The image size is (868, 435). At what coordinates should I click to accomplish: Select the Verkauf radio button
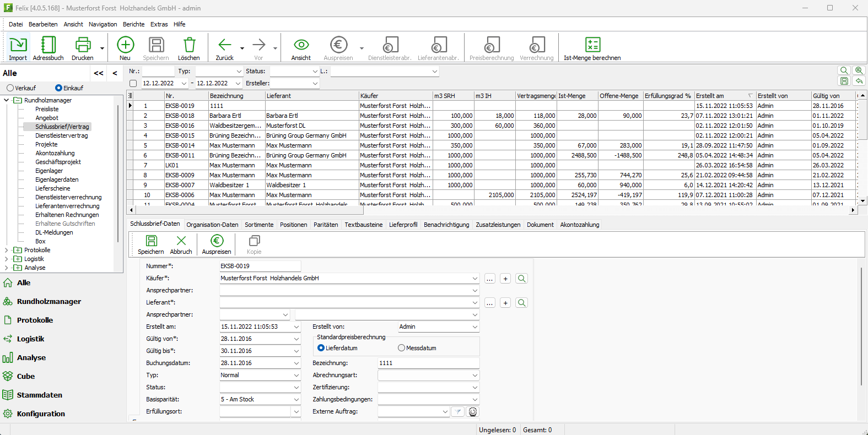point(10,88)
